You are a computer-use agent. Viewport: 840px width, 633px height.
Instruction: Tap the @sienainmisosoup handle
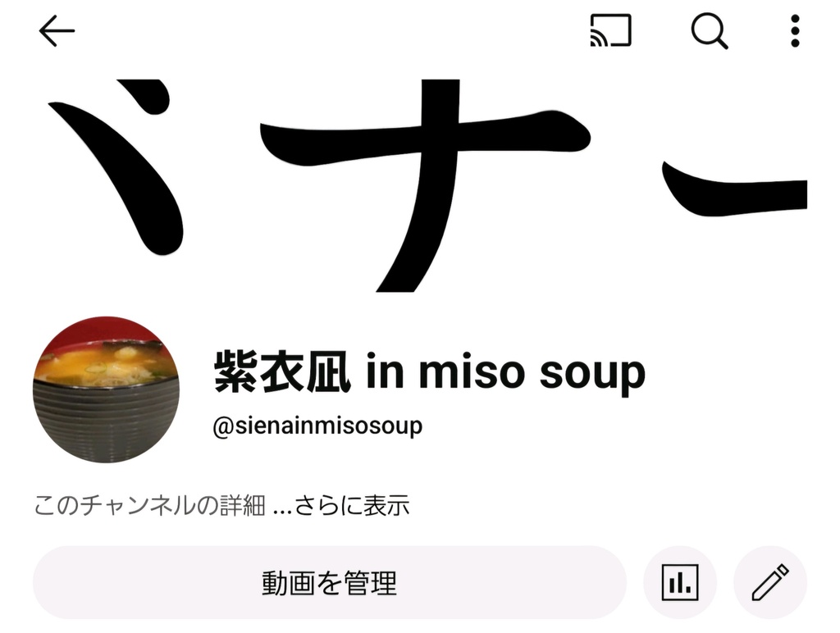click(x=317, y=427)
